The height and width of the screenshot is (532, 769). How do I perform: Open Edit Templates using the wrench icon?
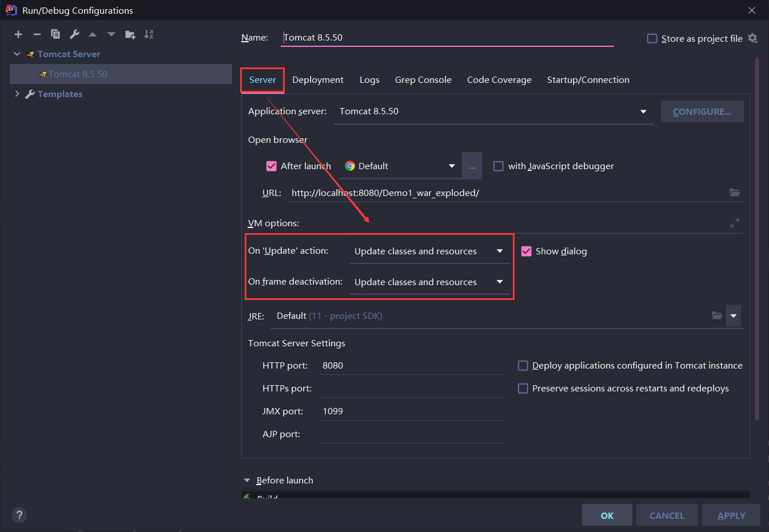click(74, 34)
